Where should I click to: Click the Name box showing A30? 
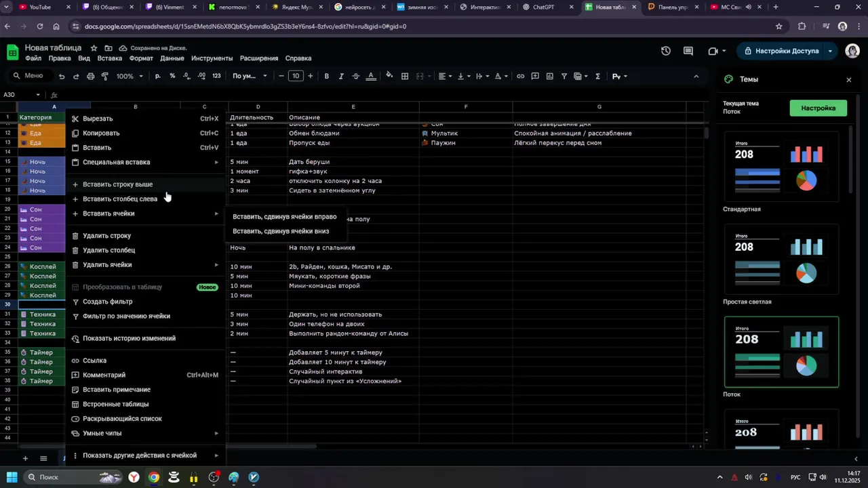click(x=22, y=95)
